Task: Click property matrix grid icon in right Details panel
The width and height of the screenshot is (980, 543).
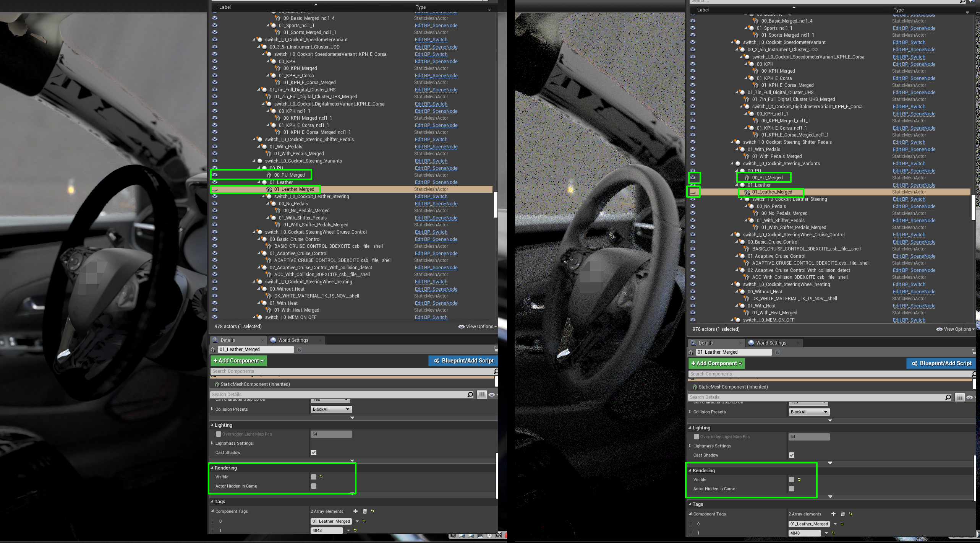Action: pos(959,397)
